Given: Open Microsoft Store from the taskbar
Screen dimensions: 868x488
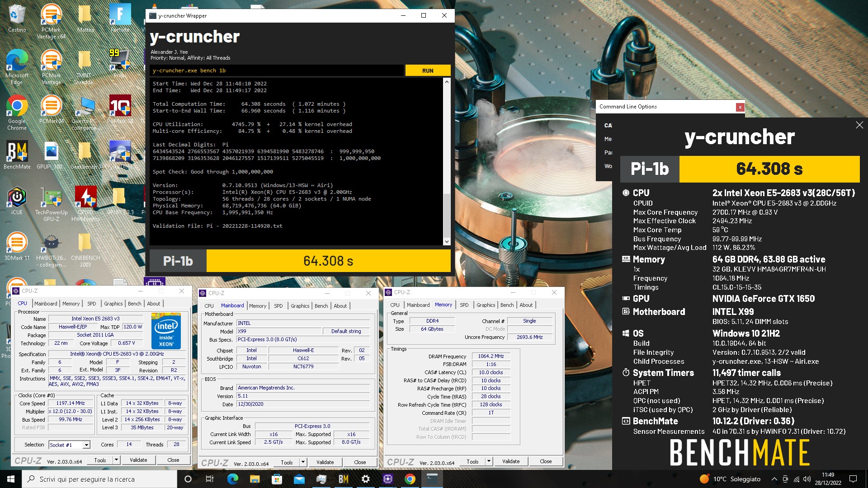Looking at the screenshot, I should pos(277,479).
